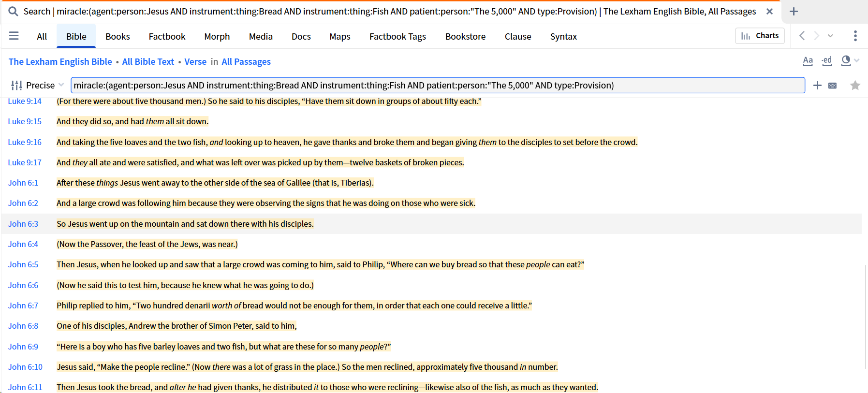Click The Lexham English Bible link
868x393 pixels.
coord(60,62)
